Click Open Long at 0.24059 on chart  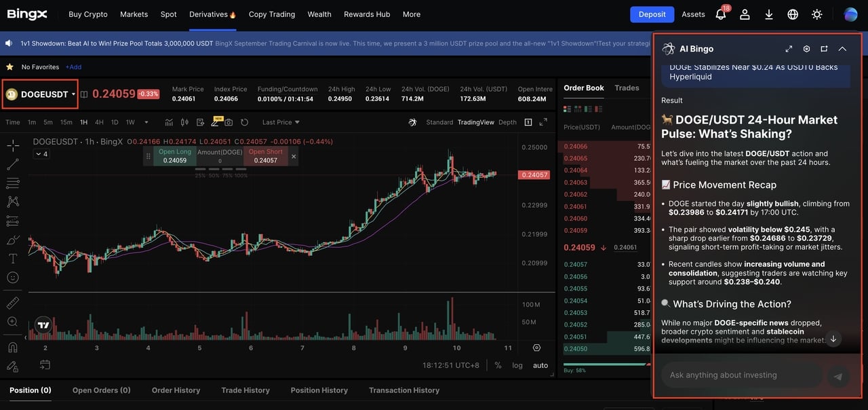(x=175, y=156)
